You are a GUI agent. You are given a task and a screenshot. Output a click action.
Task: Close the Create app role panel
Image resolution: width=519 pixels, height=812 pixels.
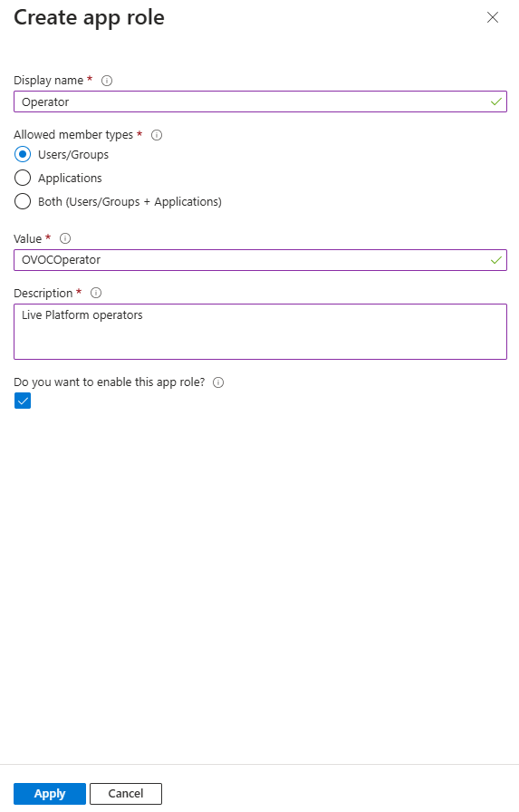point(493,17)
